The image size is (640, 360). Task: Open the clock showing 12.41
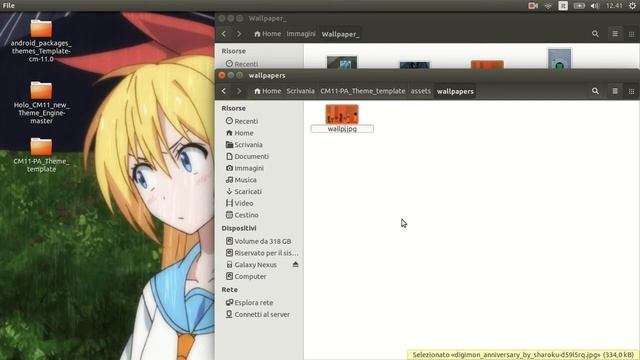(x=614, y=6)
